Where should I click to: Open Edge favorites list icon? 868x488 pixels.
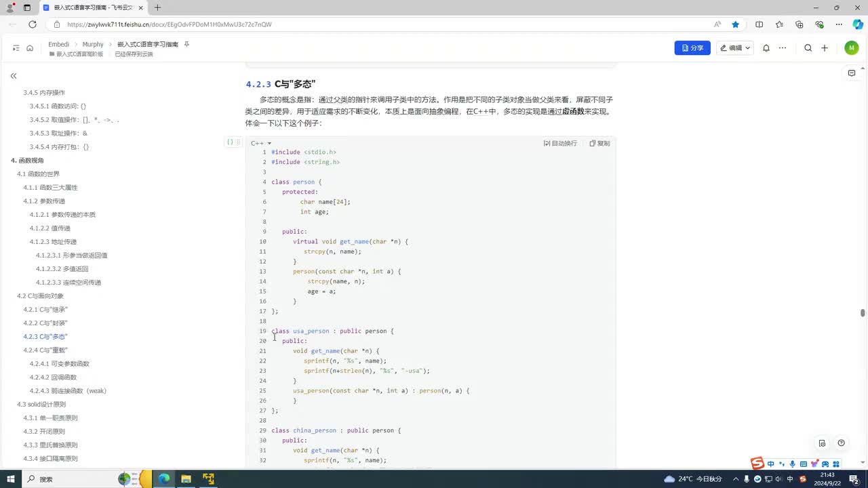point(779,24)
